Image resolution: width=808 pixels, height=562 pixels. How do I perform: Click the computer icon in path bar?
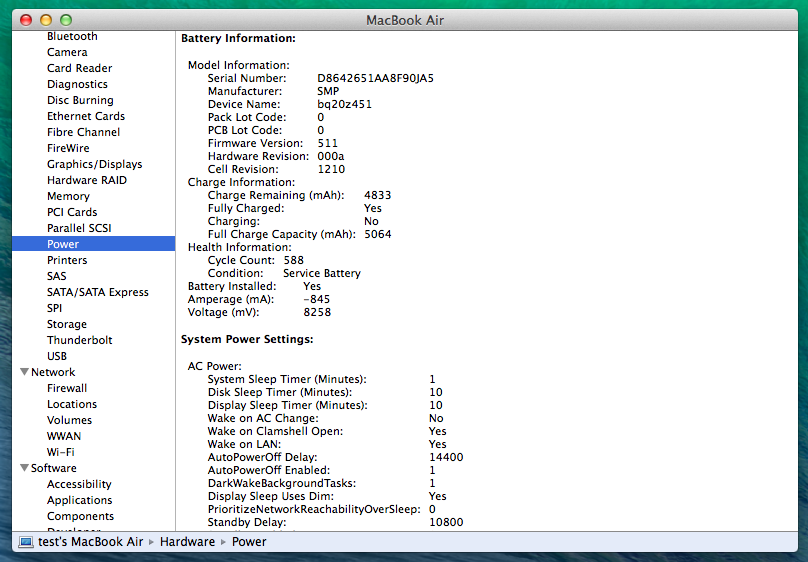(26, 542)
